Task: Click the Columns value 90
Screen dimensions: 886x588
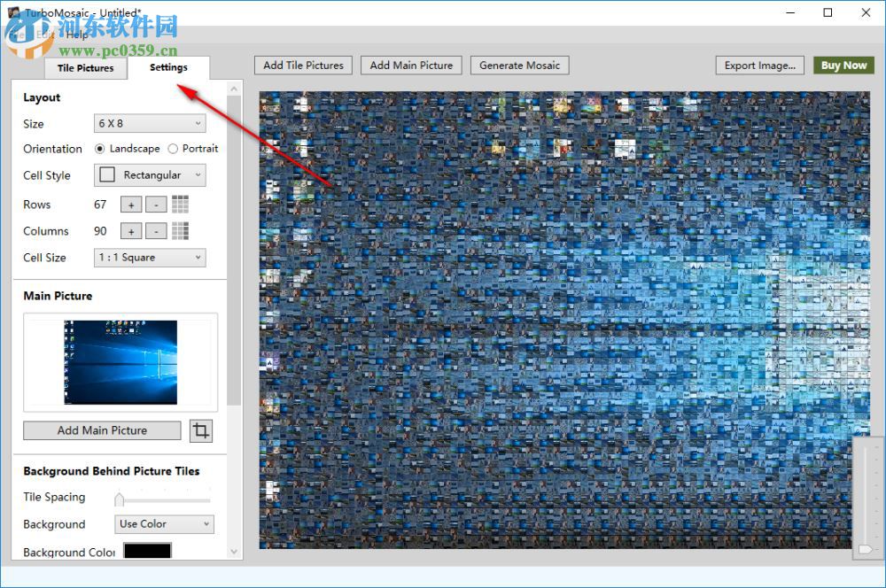Action: pos(100,231)
